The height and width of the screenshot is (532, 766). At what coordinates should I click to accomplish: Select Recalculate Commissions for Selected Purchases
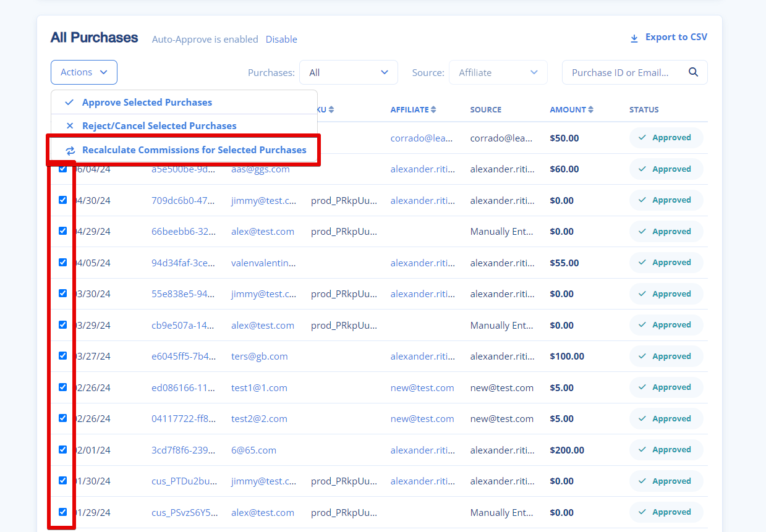point(194,150)
